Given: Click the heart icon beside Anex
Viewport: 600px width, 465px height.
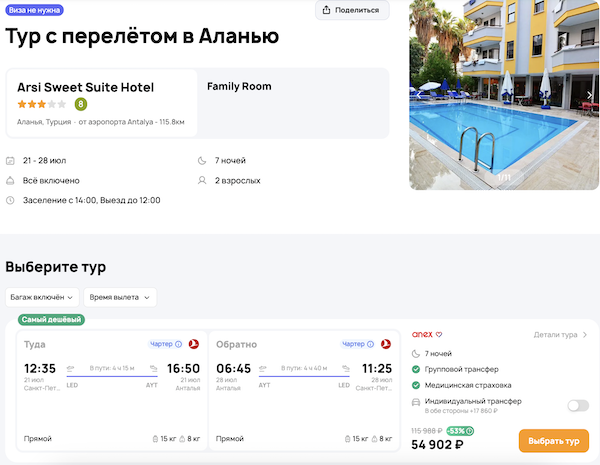Looking at the screenshot, I should point(438,334).
